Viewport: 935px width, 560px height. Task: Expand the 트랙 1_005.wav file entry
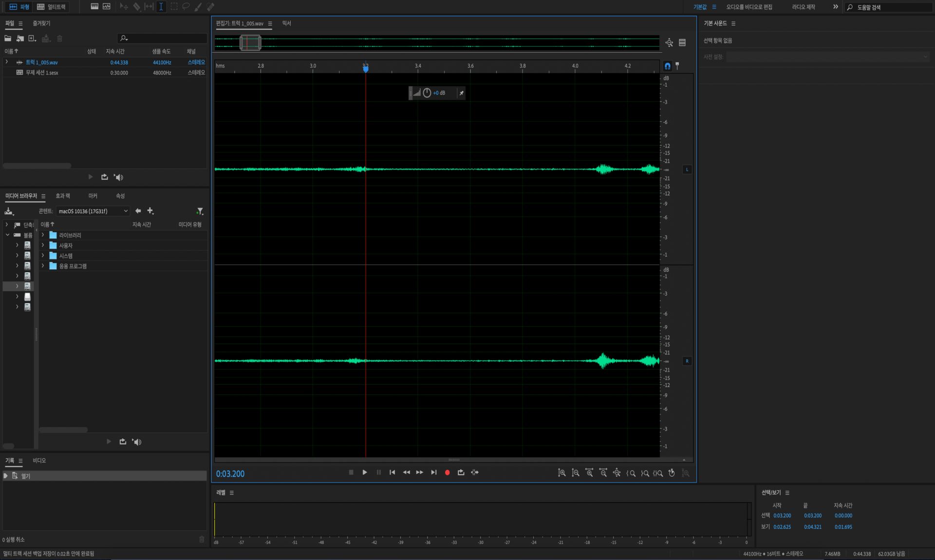pyautogui.click(x=7, y=62)
